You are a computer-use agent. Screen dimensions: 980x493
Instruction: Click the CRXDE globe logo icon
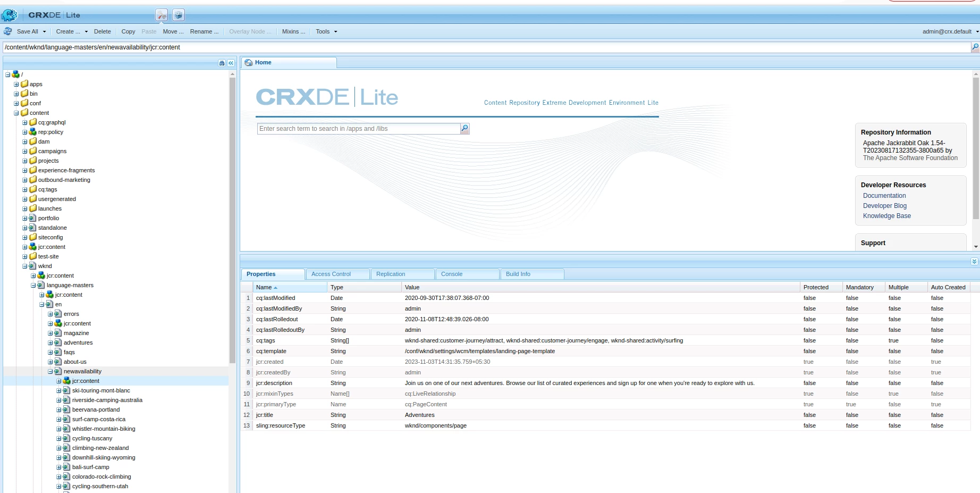click(x=10, y=15)
